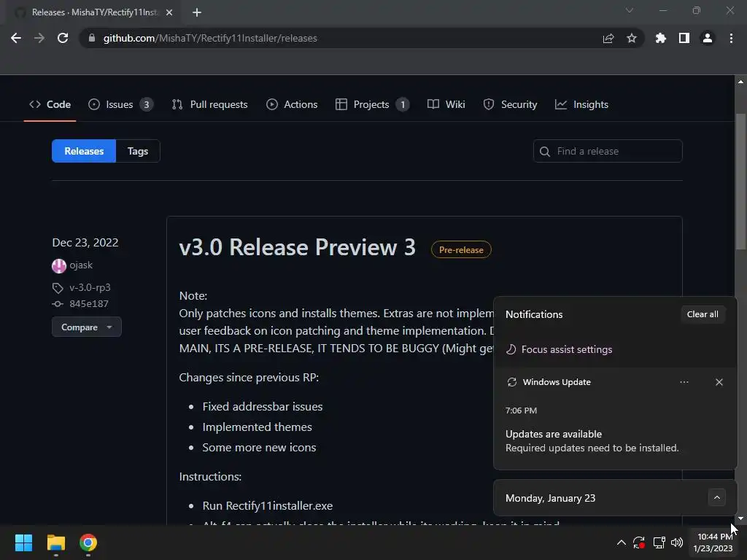Click the Find a release search field
Image resolution: width=747 pixels, height=560 pixels.
click(608, 151)
